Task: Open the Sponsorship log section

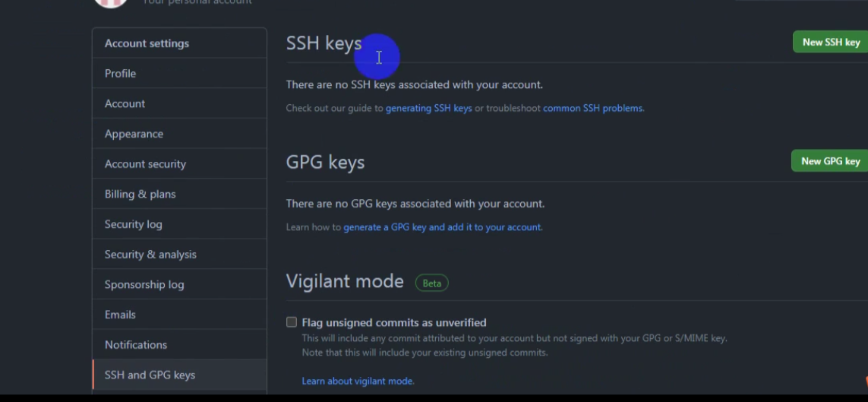Action: click(179, 285)
